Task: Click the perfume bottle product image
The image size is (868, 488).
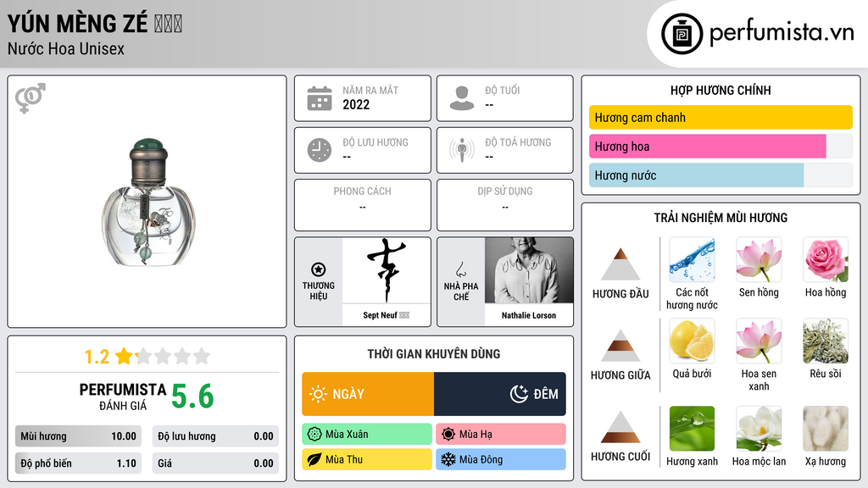Action: point(147,202)
